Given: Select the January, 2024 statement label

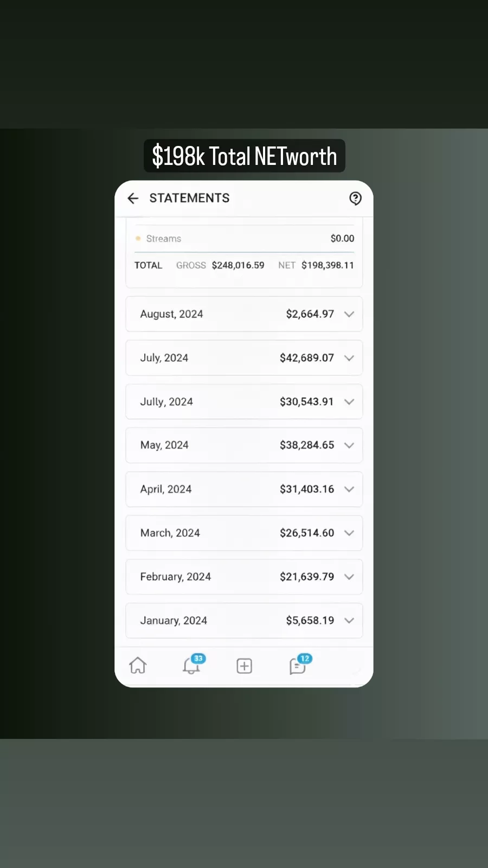Looking at the screenshot, I should [x=174, y=621].
